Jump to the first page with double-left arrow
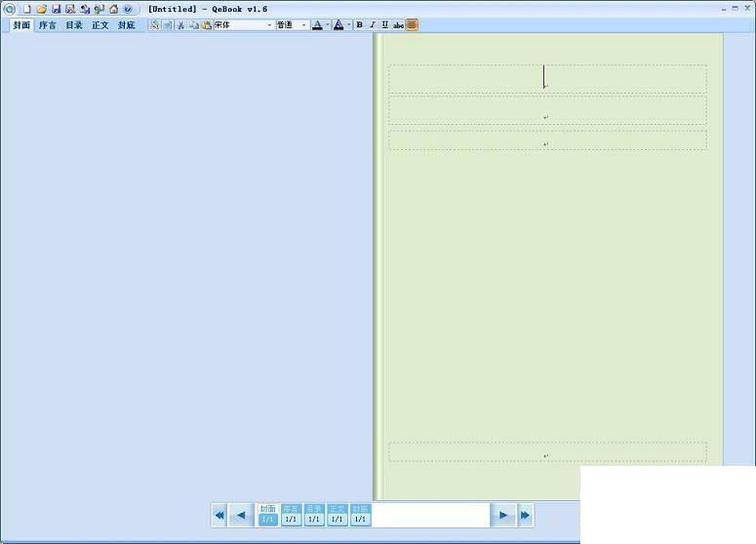Viewport: 756px width, 544px height. [x=219, y=515]
